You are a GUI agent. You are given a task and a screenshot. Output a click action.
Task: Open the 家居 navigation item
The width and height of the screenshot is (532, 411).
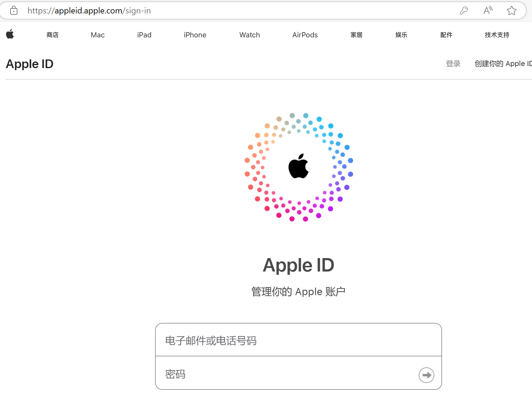point(356,35)
